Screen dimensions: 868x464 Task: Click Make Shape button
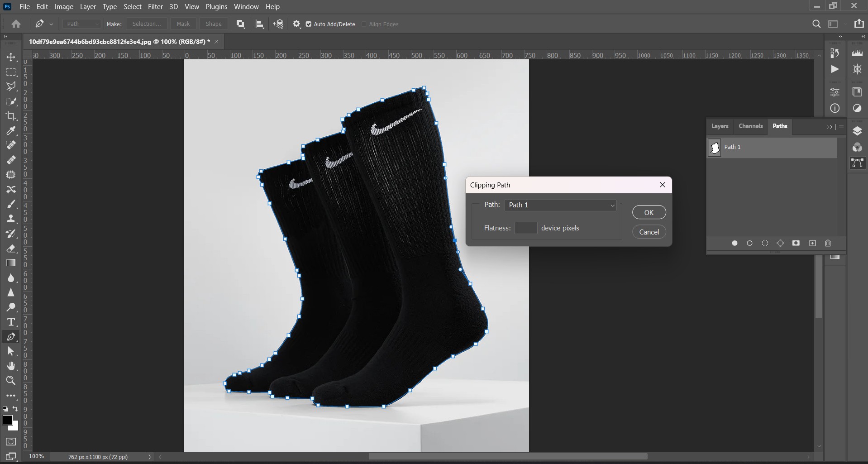point(214,24)
